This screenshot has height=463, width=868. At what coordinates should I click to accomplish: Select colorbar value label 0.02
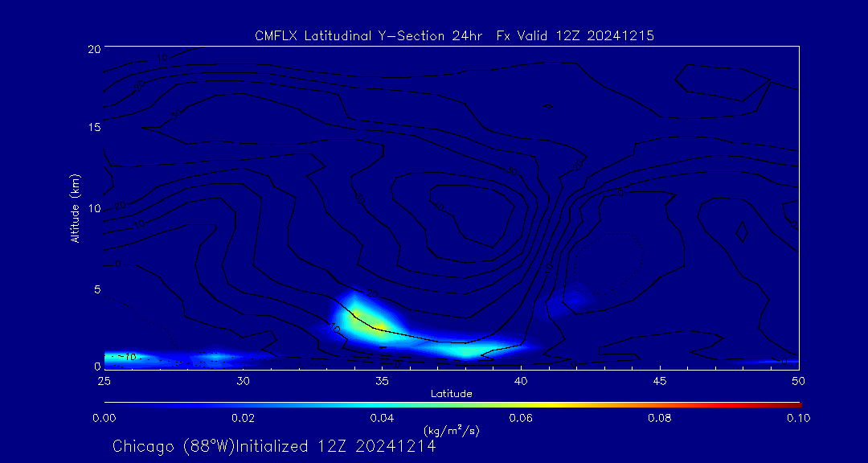243,418
